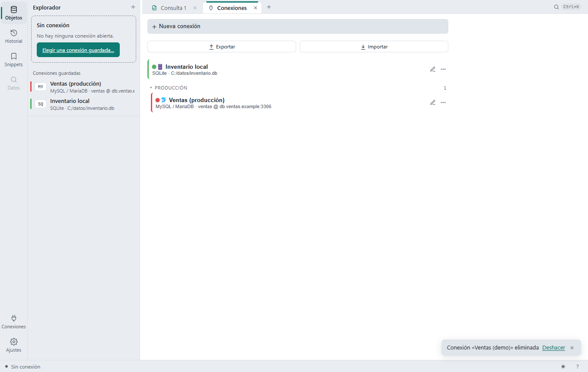588x372 pixels.
Task: Click the Inventario local title in the main list
Action: coord(187,67)
